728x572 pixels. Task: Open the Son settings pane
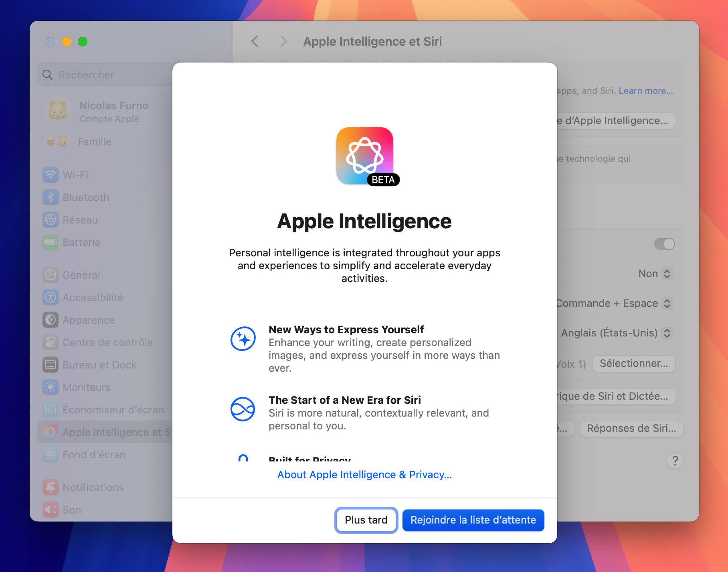click(x=71, y=510)
